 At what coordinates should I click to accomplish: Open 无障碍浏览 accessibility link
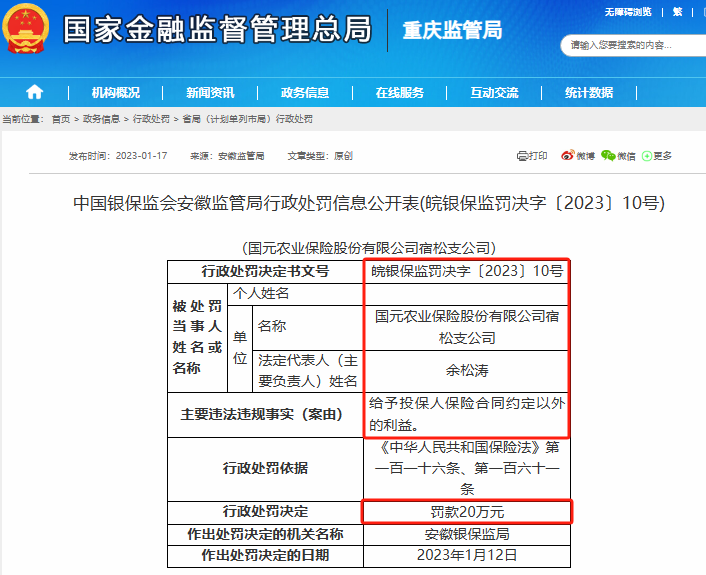628,12
